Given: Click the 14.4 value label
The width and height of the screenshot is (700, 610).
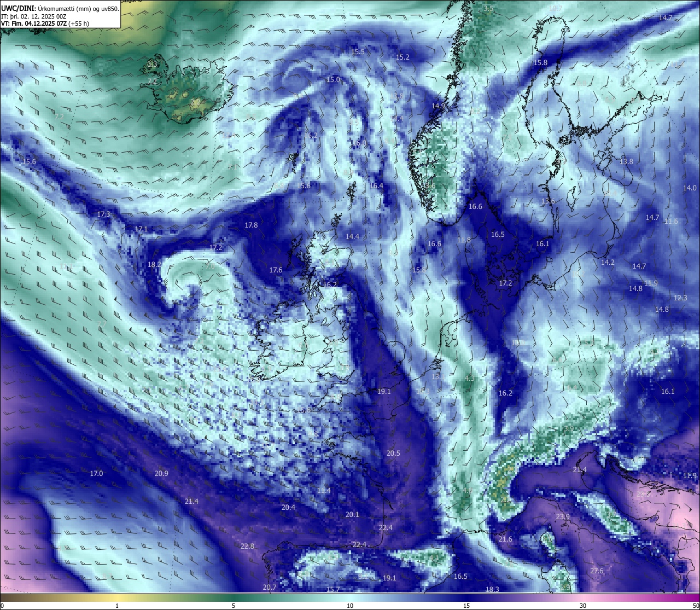Looking at the screenshot, I should [352, 236].
